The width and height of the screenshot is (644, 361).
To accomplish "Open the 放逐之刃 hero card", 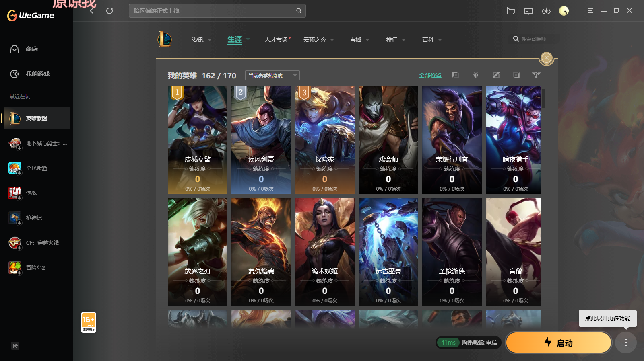I will [198, 252].
